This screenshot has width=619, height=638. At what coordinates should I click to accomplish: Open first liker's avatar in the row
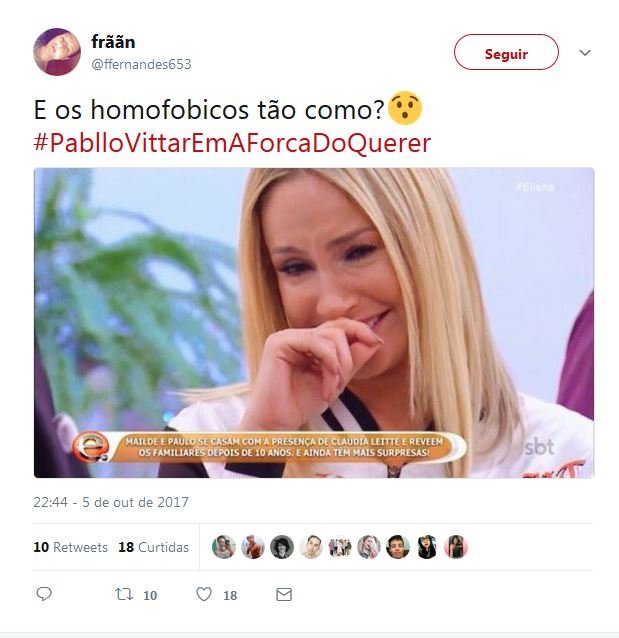[x=223, y=546]
